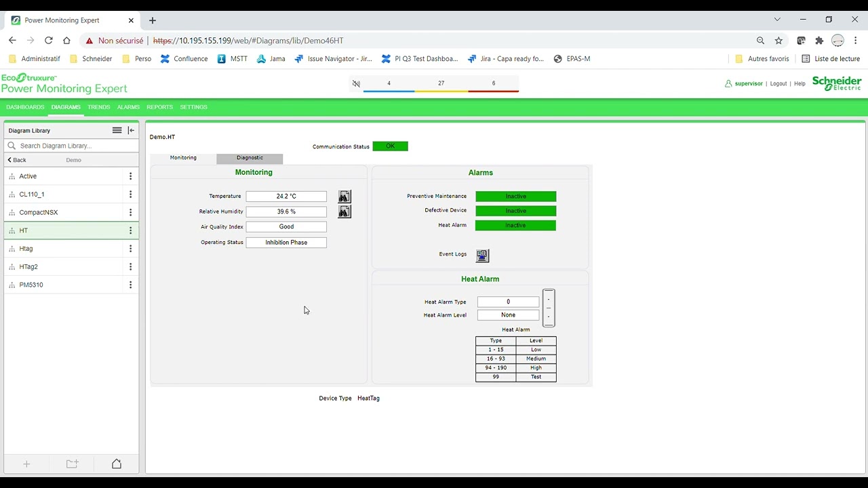Open the DASHBOARDS section

(x=25, y=107)
